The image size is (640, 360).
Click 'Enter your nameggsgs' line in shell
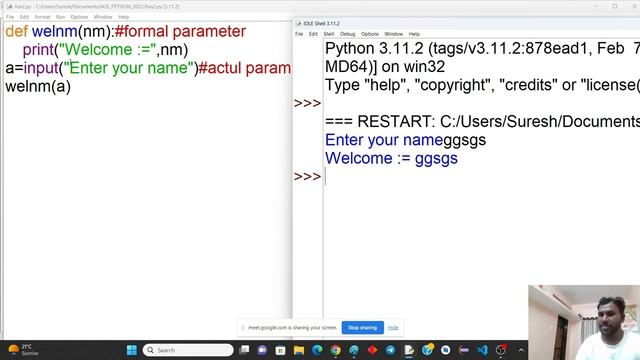coord(405,140)
